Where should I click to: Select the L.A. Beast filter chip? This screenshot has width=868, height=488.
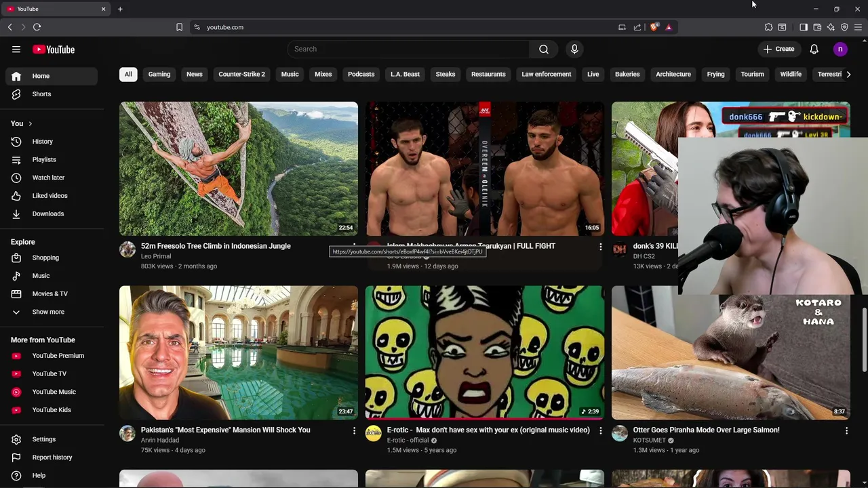(x=405, y=75)
